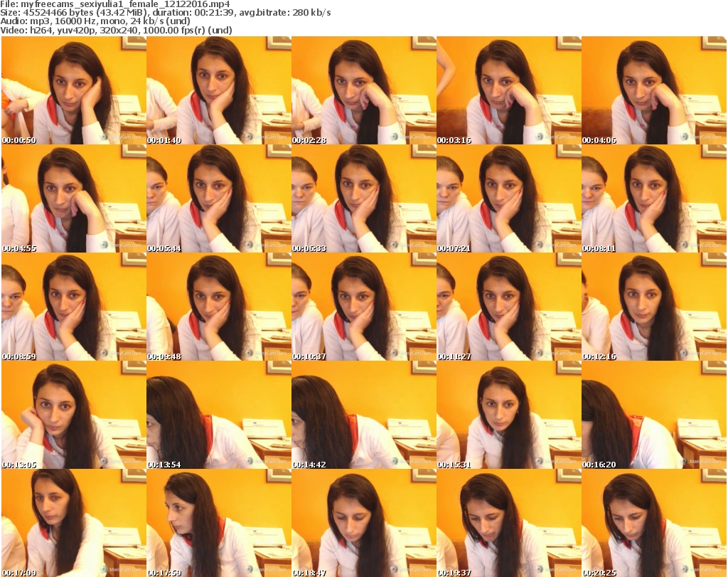The width and height of the screenshot is (728, 577).
Task: Pick the frame at 00:11:27
Action: [x=509, y=307]
